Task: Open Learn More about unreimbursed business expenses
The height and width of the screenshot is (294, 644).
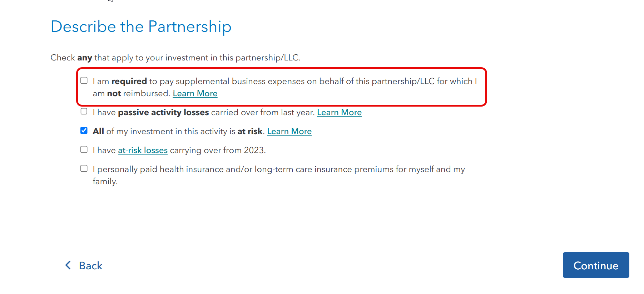Action: (x=195, y=93)
